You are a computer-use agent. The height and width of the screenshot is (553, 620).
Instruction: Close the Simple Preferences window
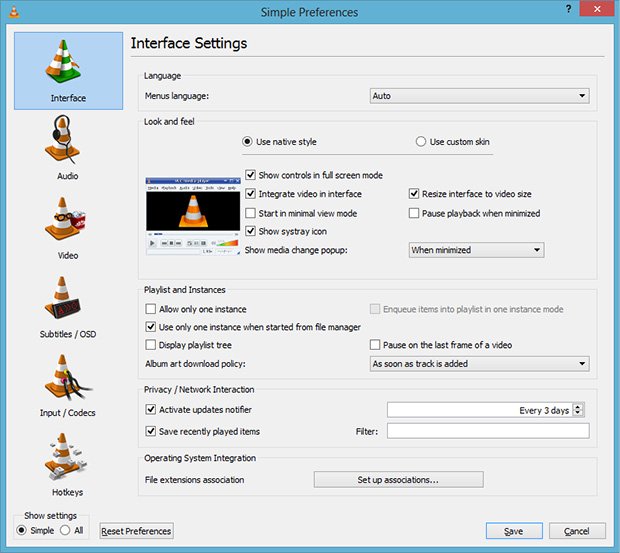click(597, 9)
